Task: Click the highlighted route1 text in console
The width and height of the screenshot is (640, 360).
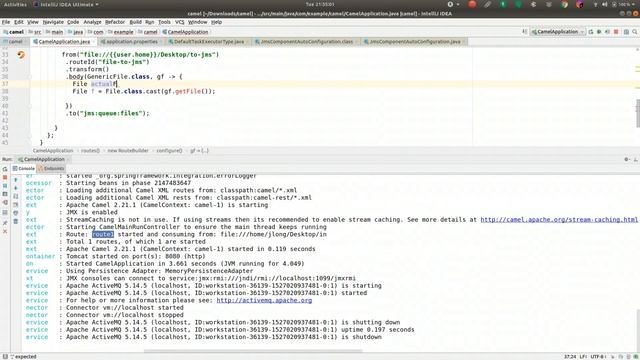Action: [x=103, y=234]
